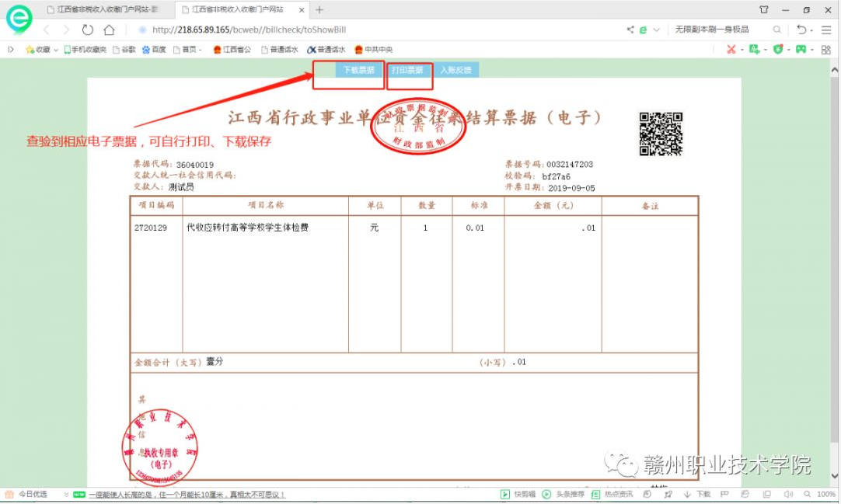Click the 下载 download icon in status bar
This screenshot has height=504, width=841.
[x=697, y=495]
